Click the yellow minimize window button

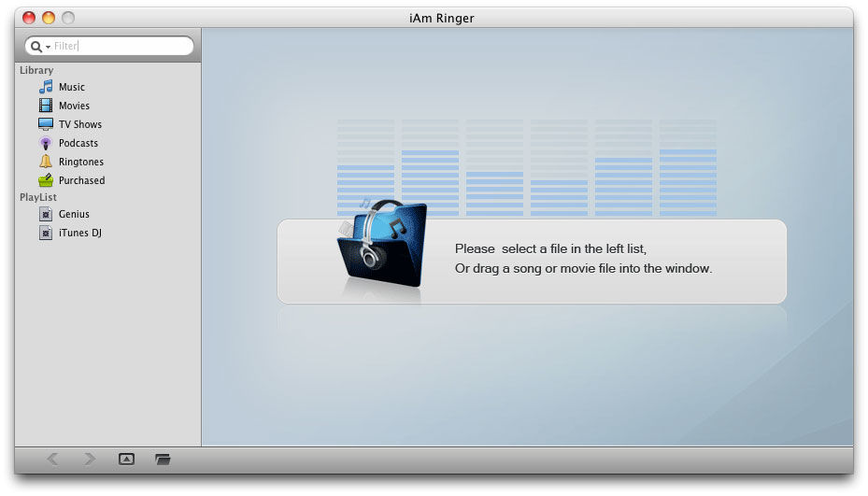pos(49,18)
